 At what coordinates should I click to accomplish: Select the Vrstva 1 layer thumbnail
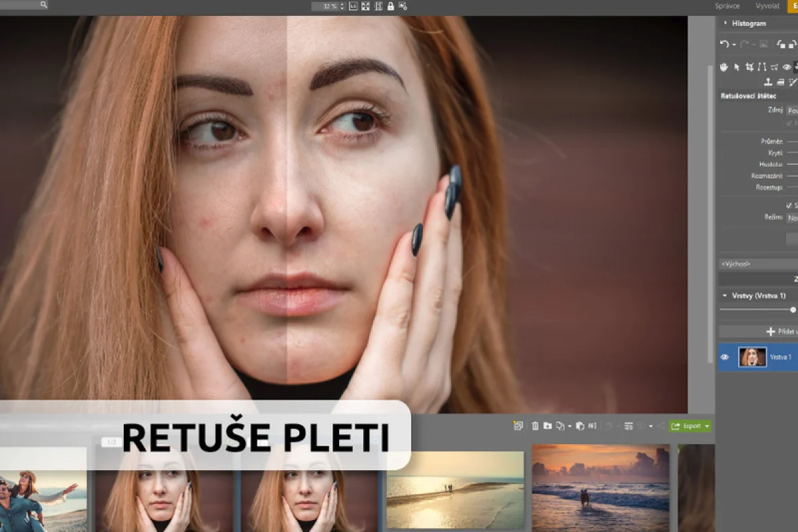tap(752, 357)
